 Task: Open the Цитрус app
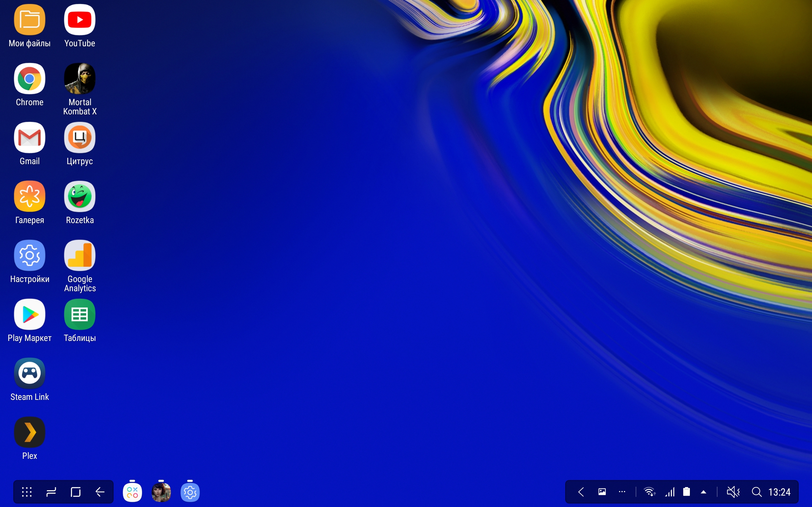coord(80,138)
